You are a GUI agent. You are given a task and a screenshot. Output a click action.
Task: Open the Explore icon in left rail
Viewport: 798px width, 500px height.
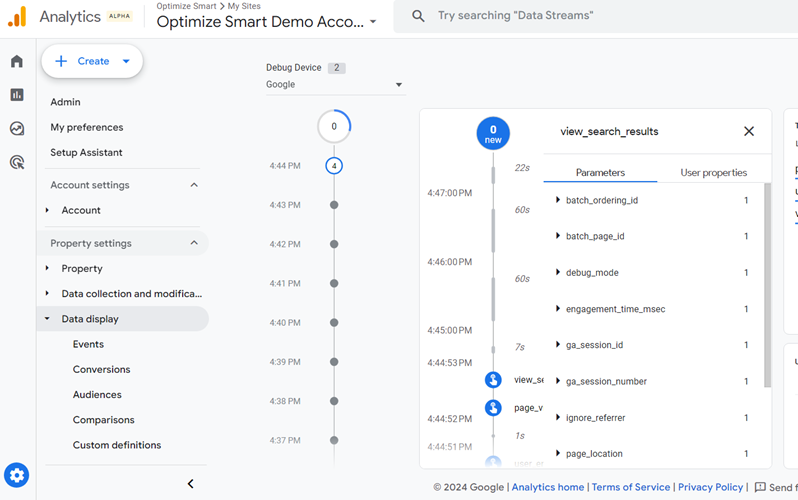pyautogui.click(x=17, y=128)
